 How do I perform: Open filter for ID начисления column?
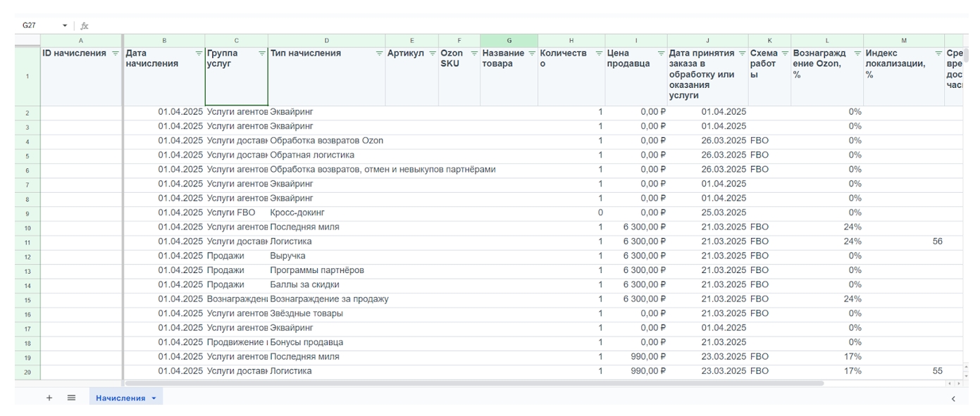tap(116, 53)
